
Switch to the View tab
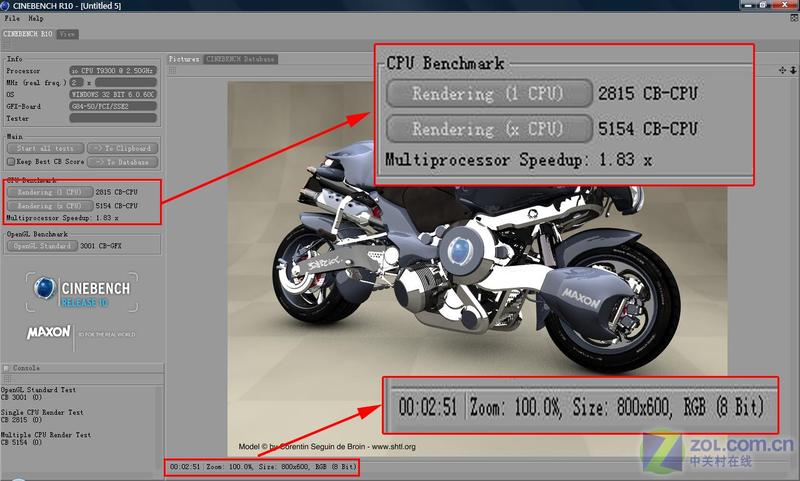pyautogui.click(x=67, y=34)
